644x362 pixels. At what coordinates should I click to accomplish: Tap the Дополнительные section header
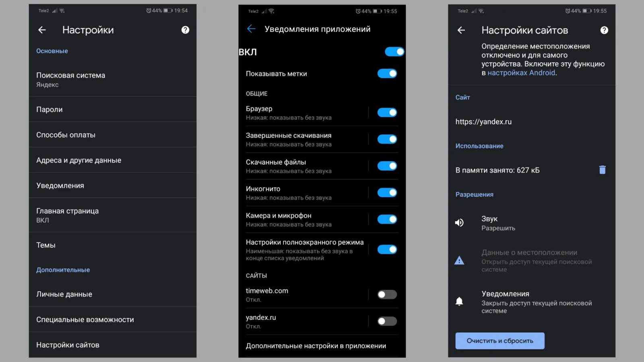tap(63, 269)
